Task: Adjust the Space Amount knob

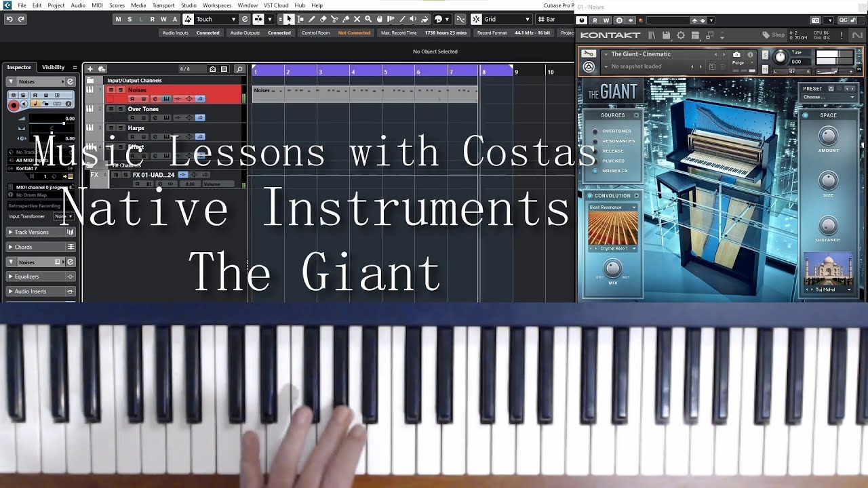Action: pos(828,136)
